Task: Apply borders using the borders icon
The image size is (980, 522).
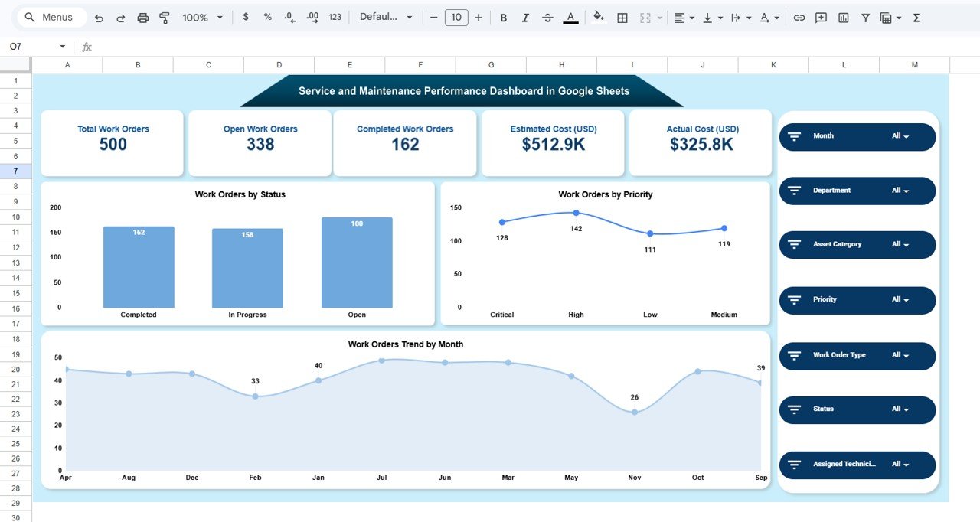Action: coord(623,17)
